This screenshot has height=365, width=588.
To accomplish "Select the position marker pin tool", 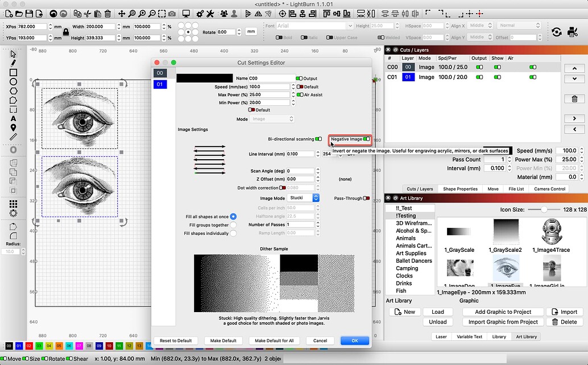I will point(13,128).
